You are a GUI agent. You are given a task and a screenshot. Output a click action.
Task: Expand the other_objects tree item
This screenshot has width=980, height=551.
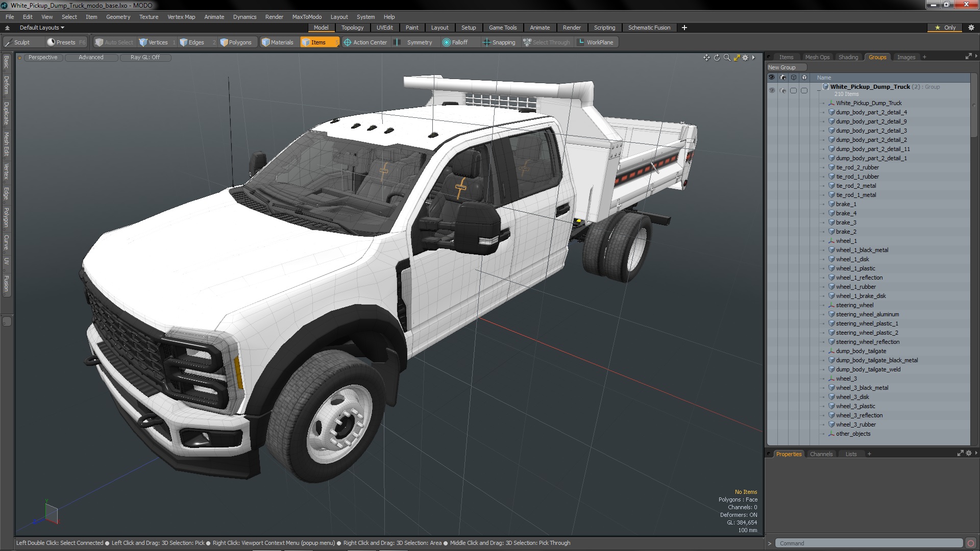[x=823, y=434]
